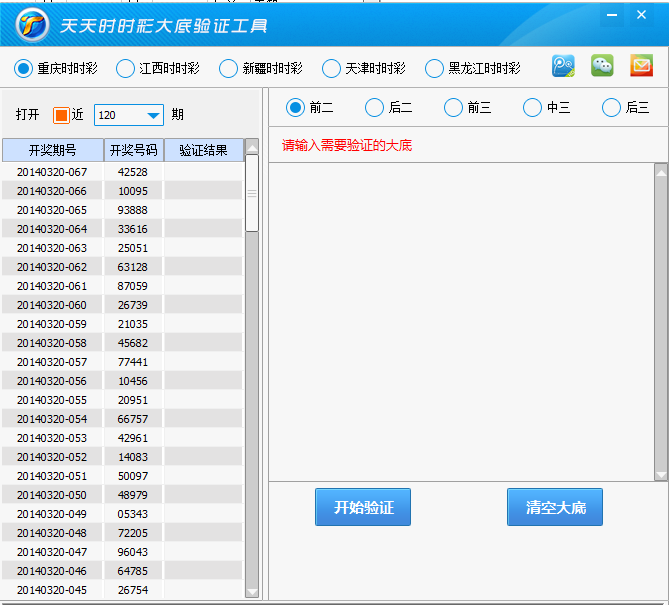Click the red 请输入需要验证的大底 prompt
The image size is (669, 605).
[x=346, y=145]
